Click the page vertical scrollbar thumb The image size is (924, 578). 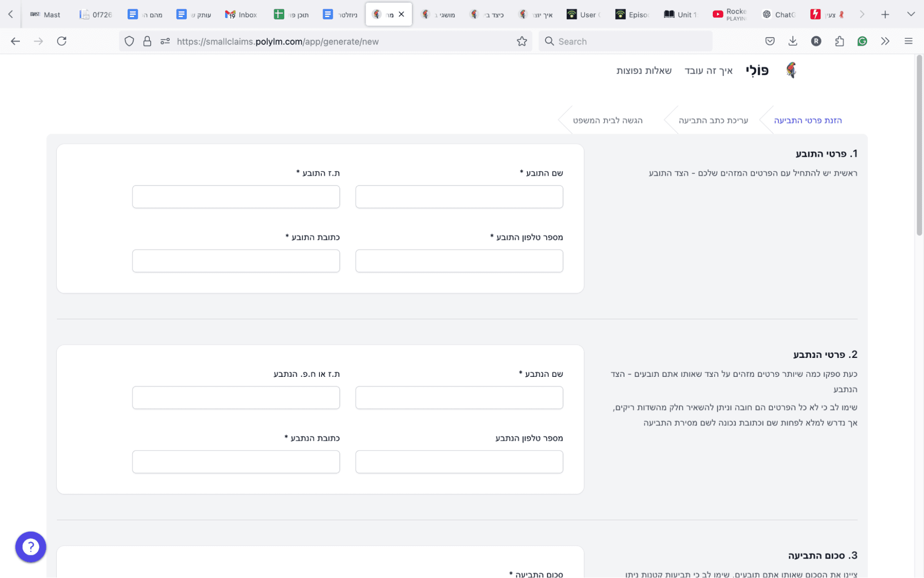tap(919, 146)
